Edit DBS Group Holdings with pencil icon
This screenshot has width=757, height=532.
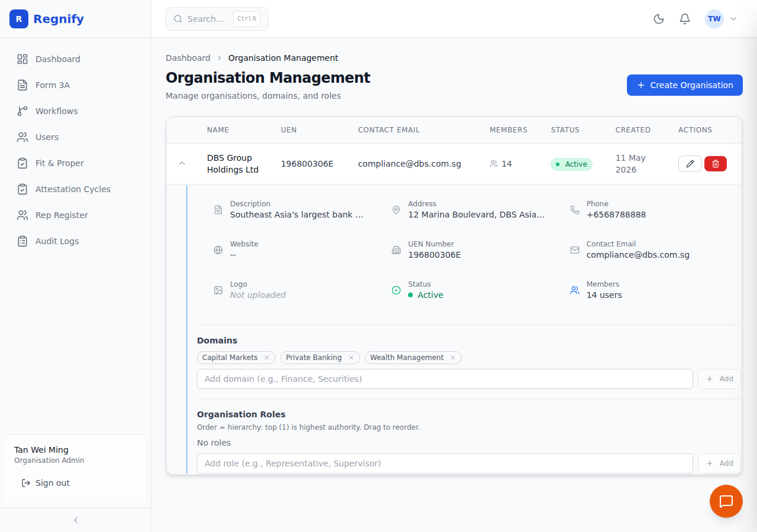click(x=690, y=164)
